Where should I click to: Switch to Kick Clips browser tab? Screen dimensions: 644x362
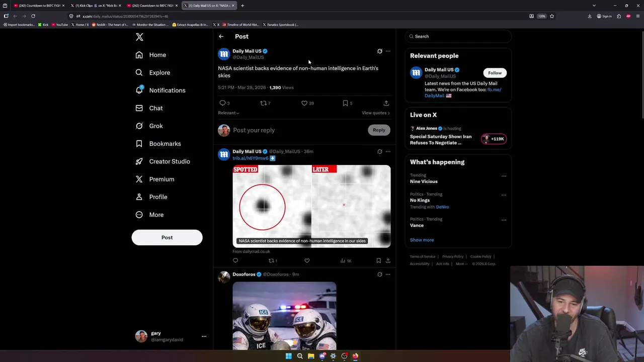[96, 6]
